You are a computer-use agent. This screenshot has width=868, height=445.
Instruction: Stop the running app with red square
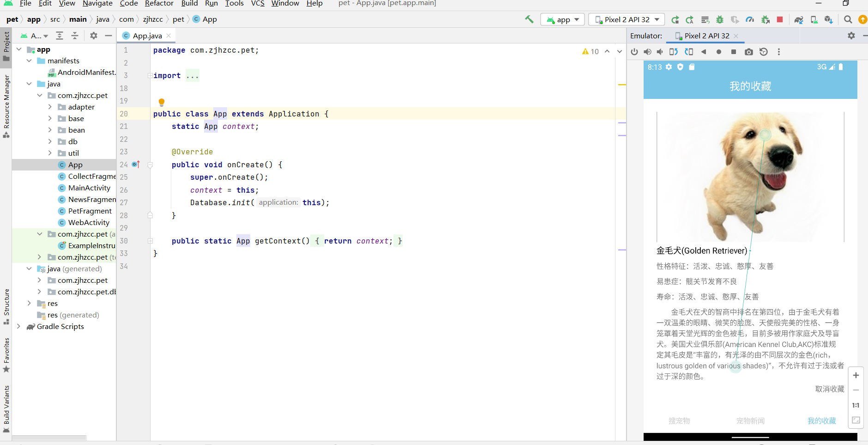[780, 19]
